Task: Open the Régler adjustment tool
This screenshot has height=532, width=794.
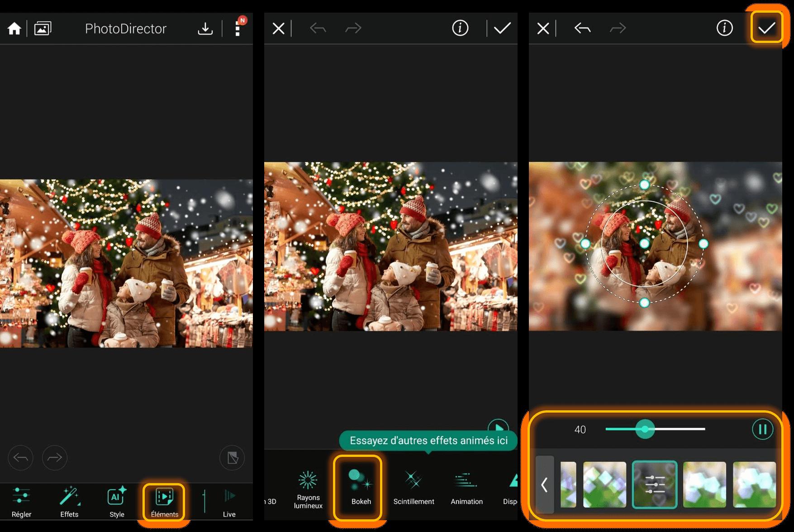Action: (21, 501)
